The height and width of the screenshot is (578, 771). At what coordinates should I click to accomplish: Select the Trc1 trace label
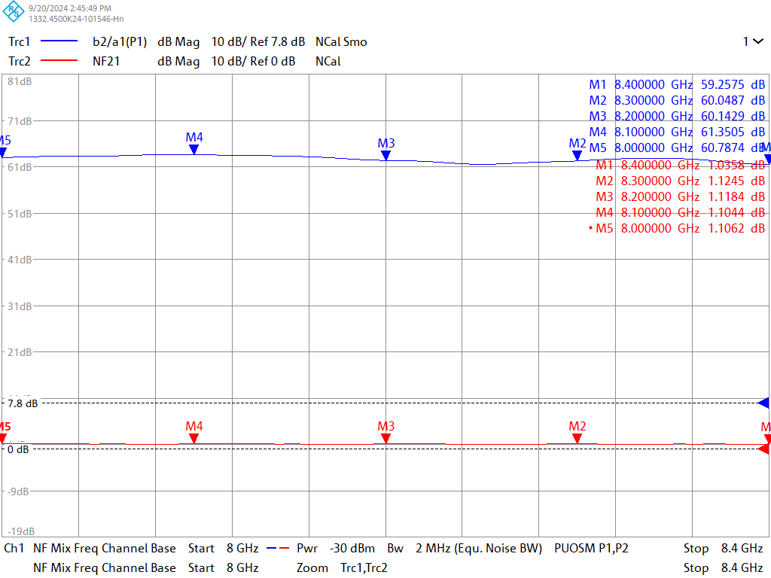pyautogui.click(x=19, y=42)
